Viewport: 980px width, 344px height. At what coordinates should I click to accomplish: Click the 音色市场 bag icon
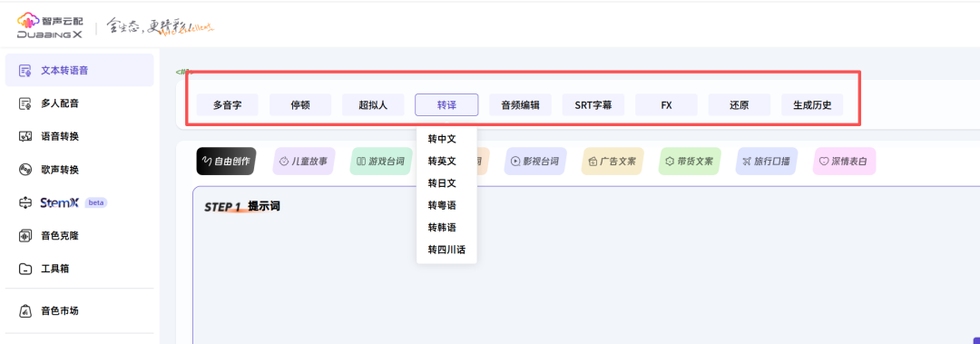coord(25,310)
